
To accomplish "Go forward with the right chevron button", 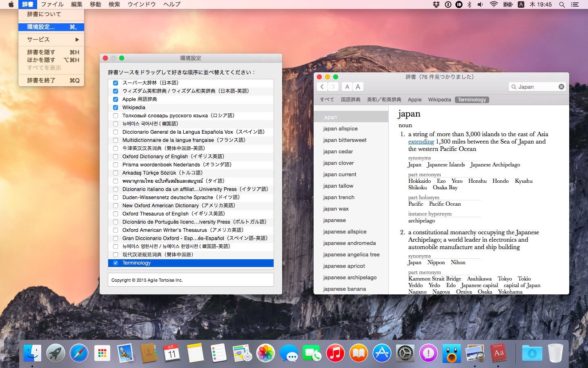I will (x=333, y=87).
